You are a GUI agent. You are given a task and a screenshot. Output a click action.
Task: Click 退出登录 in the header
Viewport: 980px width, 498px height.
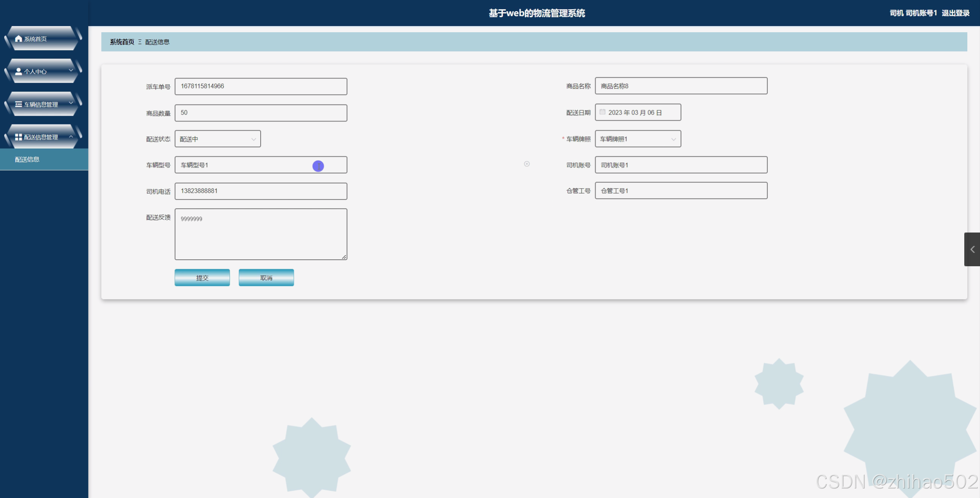tap(955, 13)
